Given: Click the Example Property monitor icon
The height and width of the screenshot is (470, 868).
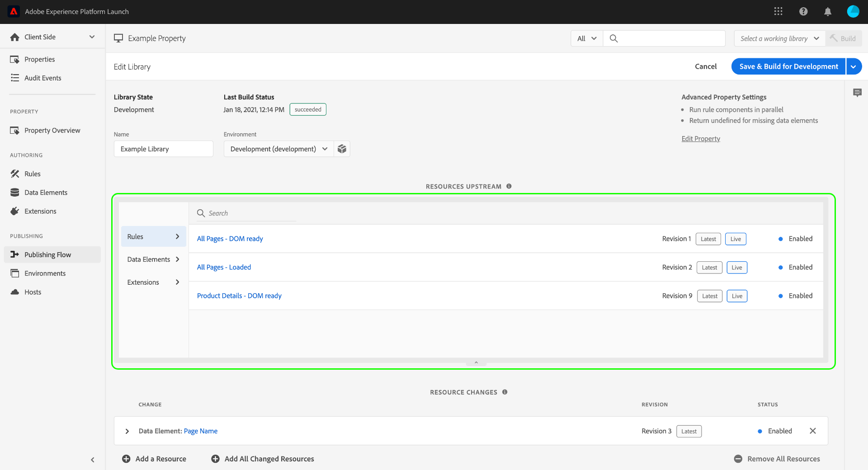Looking at the screenshot, I should pos(118,38).
